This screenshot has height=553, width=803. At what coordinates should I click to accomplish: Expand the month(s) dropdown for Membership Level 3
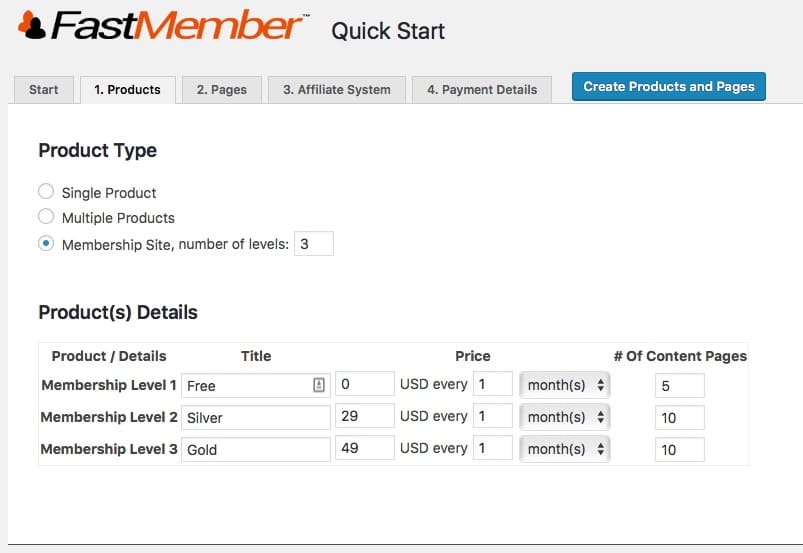coord(565,449)
